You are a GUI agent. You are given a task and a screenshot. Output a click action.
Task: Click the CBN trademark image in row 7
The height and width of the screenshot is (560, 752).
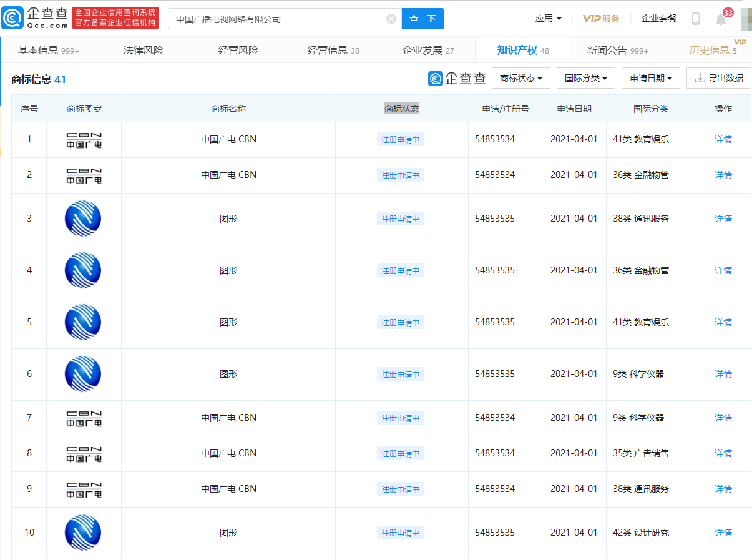(x=84, y=418)
